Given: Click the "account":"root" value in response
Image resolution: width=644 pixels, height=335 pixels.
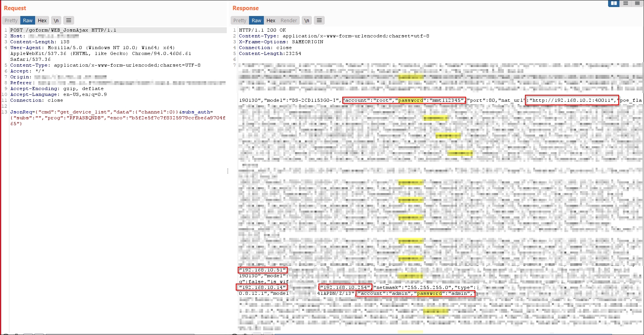Looking at the screenshot, I should [368, 100].
